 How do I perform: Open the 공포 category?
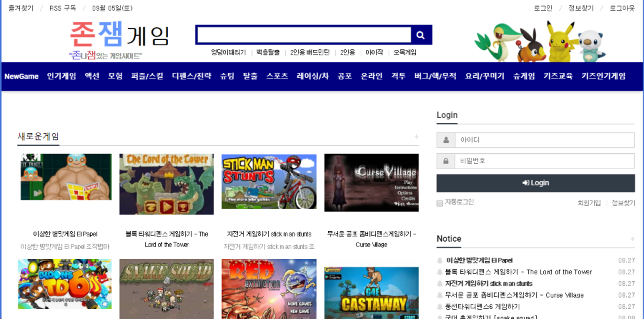click(345, 77)
